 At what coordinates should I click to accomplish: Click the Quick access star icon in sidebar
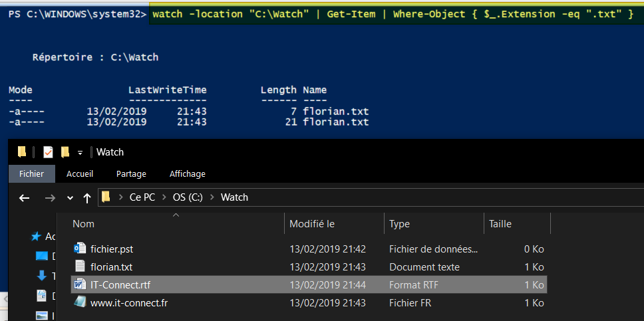(37, 237)
